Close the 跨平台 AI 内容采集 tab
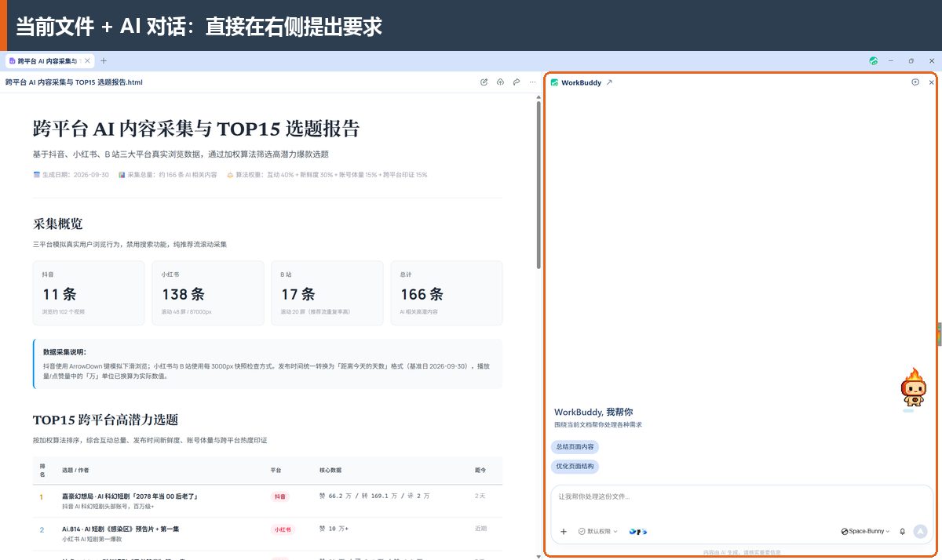Image resolution: width=942 pixels, height=560 pixels. (x=87, y=60)
